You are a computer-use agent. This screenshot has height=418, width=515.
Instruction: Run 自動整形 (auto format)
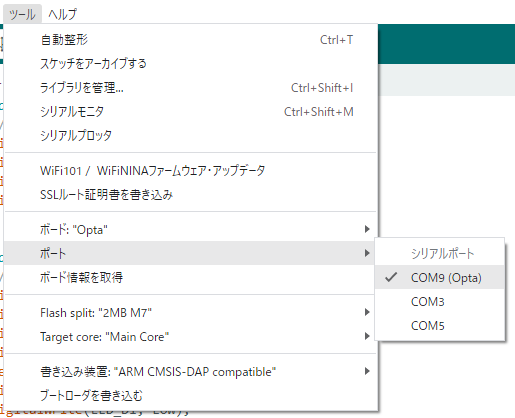pyautogui.click(x=191, y=40)
